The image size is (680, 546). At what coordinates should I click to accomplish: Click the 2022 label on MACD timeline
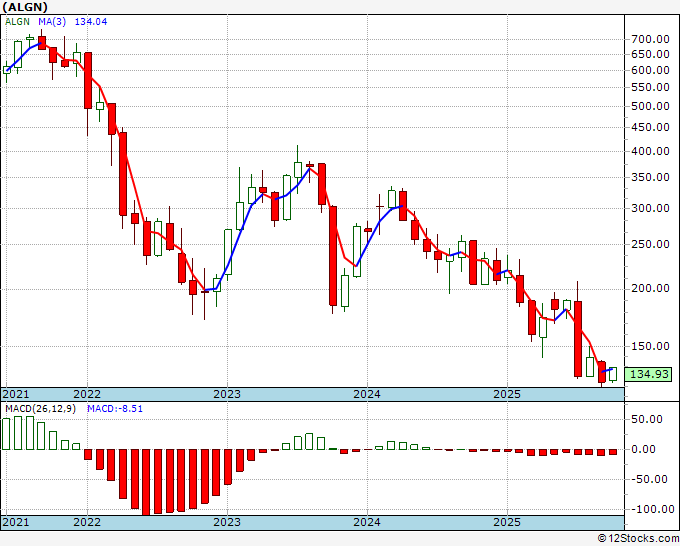click(87, 522)
